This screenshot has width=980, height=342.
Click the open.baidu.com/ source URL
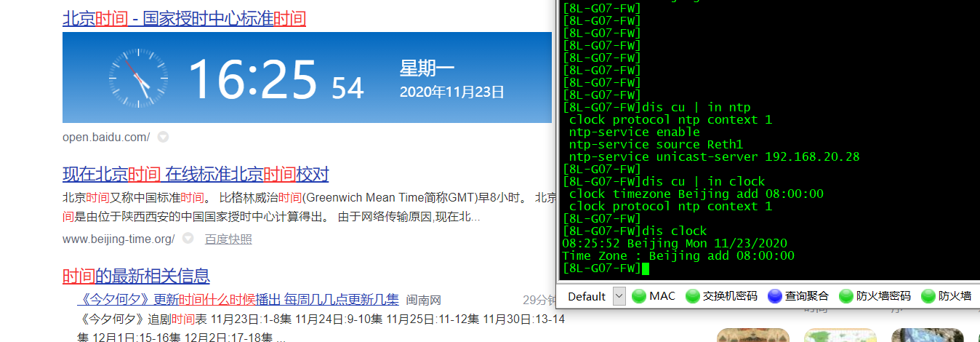click(106, 137)
